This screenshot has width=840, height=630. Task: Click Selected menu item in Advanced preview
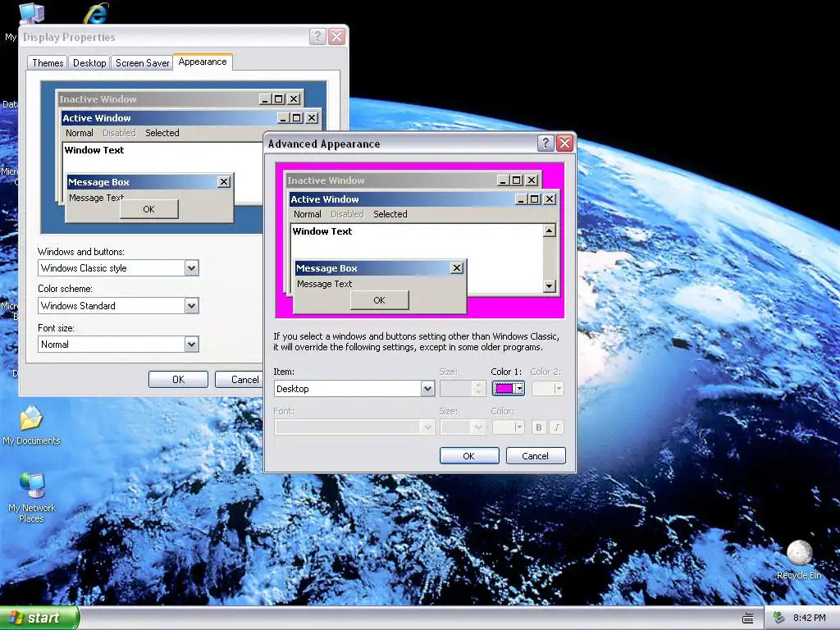390,214
